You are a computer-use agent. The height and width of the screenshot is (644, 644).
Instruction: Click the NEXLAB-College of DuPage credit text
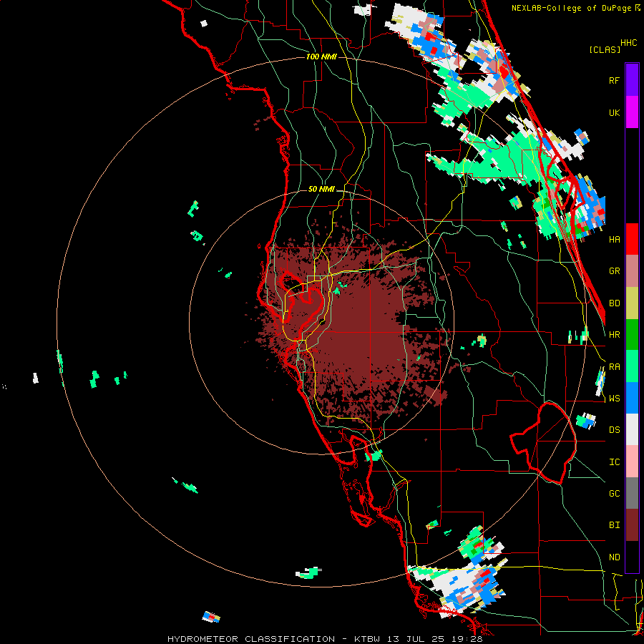tap(571, 8)
